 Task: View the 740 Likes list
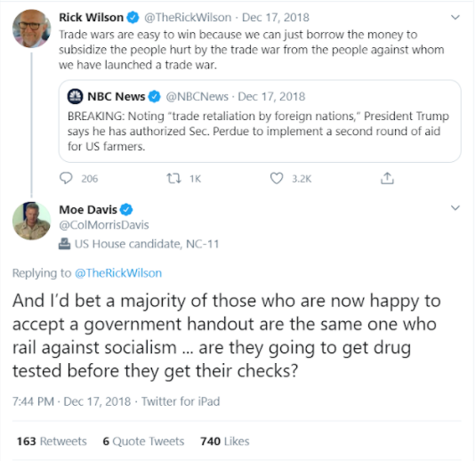[x=225, y=441]
